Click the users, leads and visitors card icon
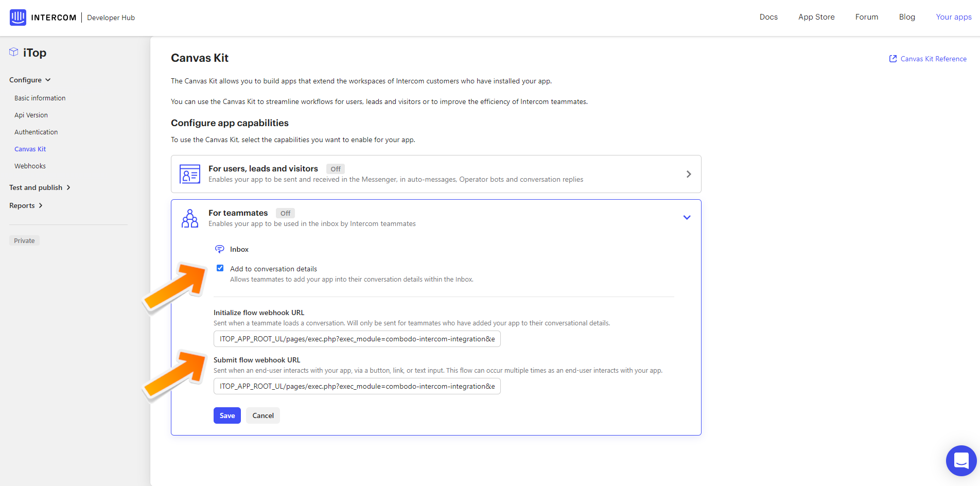The width and height of the screenshot is (980, 486). click(x=189, y=174)
